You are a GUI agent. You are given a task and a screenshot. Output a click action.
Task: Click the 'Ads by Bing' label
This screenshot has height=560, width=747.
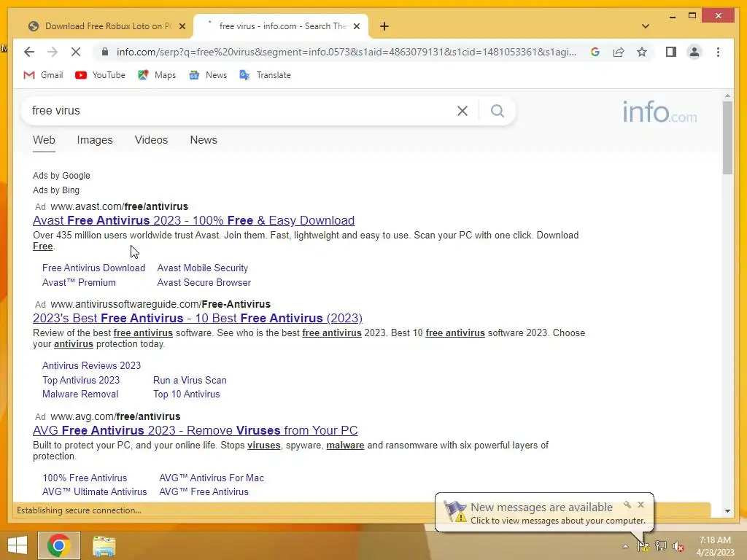(56, 190)
